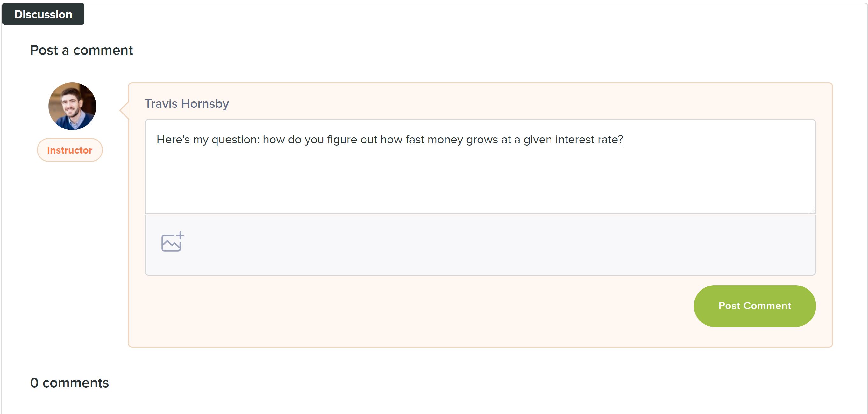Click the Travis Hornsby author name
The height and width of the screenshot is (414, 868).
coord(187,104)
